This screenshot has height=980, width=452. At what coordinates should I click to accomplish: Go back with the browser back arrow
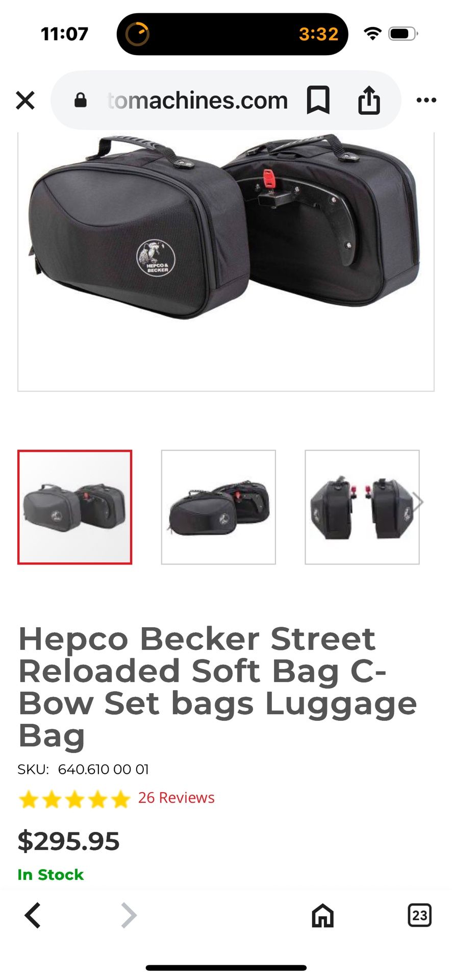coord(33,915)
